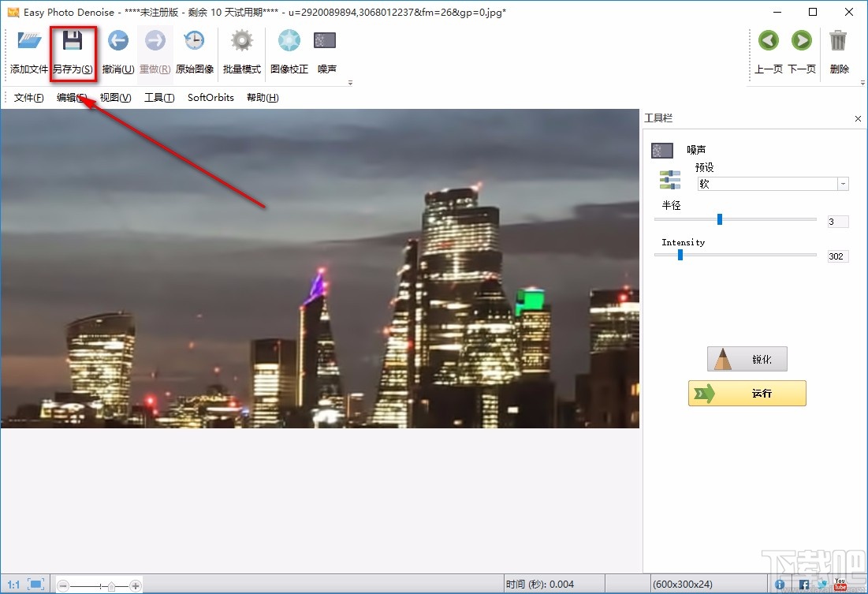Click the Redo (重做) arrow icon
Screen dimensions: 868x594
pyautogui.click(x=155, y=41)
